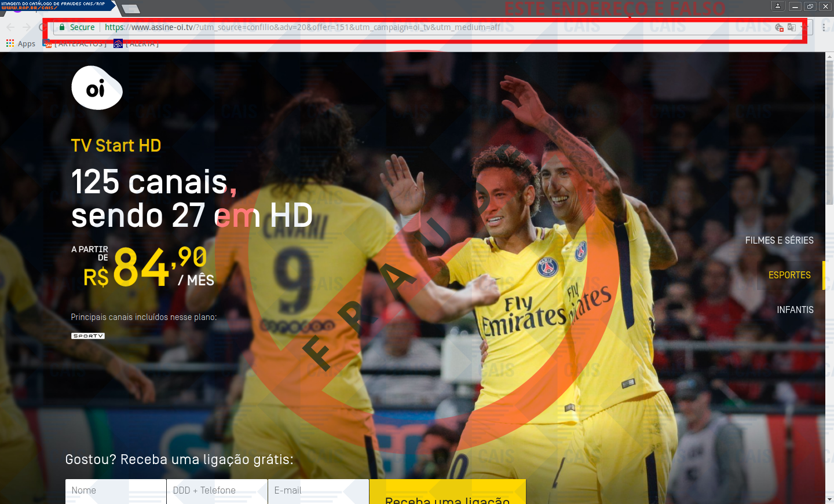Click the translate page icon
The image size is (834, 504).
(791, 27)
